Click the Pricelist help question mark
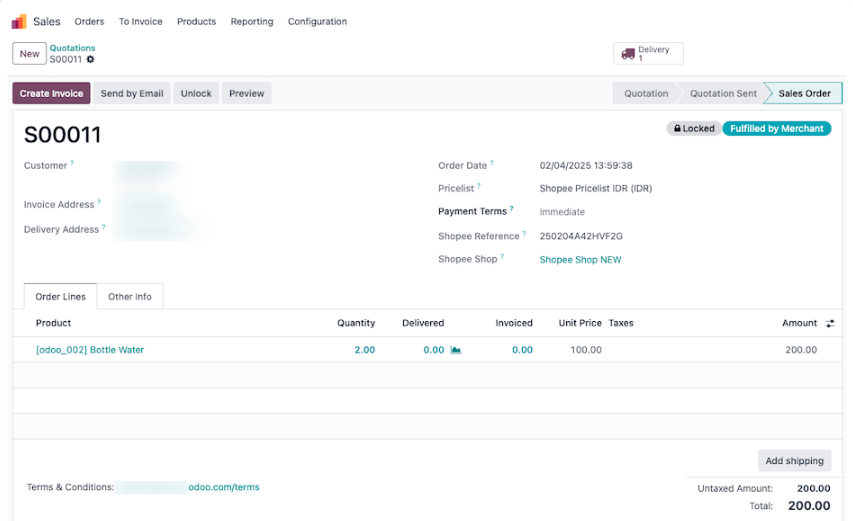The height and width of the screenshot is (521, 853). (479, 185)
